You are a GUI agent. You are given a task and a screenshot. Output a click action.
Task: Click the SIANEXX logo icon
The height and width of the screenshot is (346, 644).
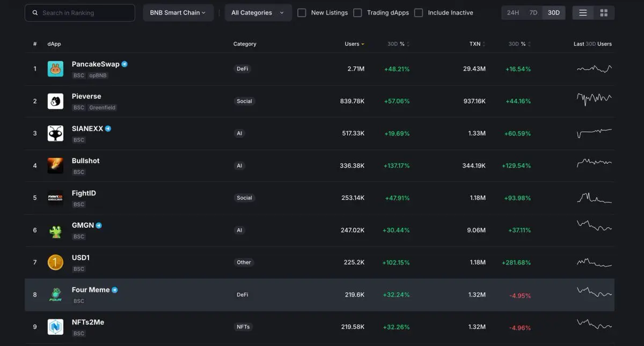[x=55, y=133]
